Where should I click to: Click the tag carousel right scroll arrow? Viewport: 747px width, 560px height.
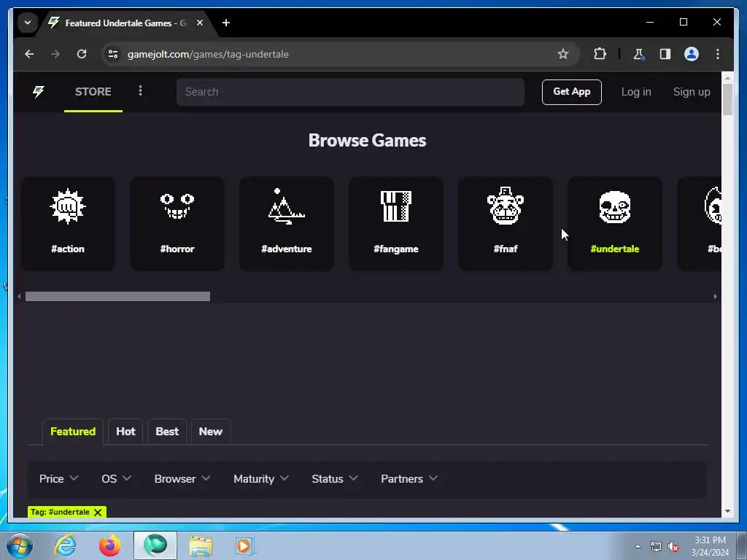click(x=715, y=296)
